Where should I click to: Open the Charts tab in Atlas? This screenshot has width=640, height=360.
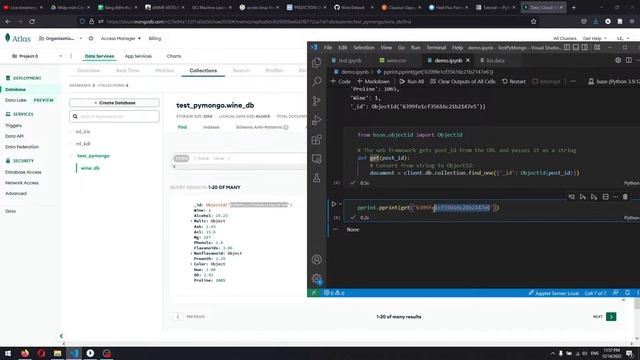(x=174, y=56)
